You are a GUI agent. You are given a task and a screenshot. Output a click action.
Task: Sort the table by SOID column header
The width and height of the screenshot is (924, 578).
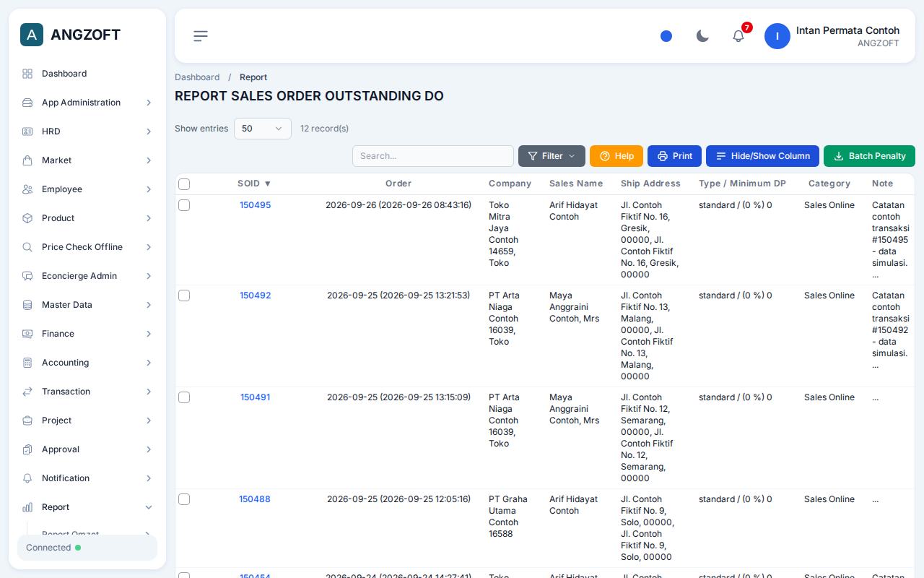pos(254,184)
